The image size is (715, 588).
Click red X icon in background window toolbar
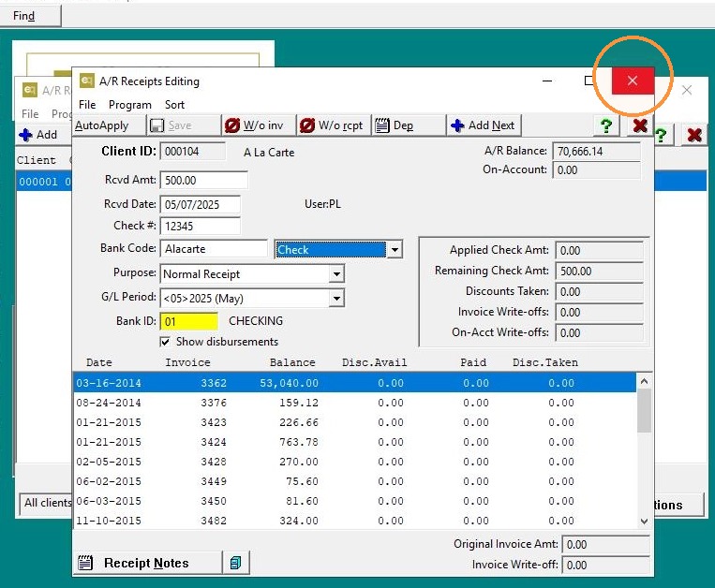pyautogui.click(x=694, y=135)
